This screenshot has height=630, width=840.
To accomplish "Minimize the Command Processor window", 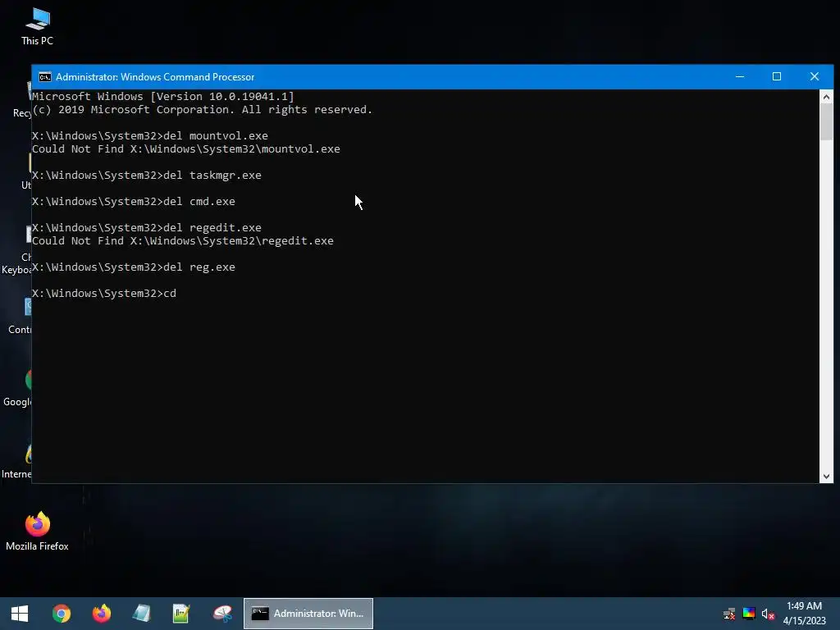I will coord(740,76).
